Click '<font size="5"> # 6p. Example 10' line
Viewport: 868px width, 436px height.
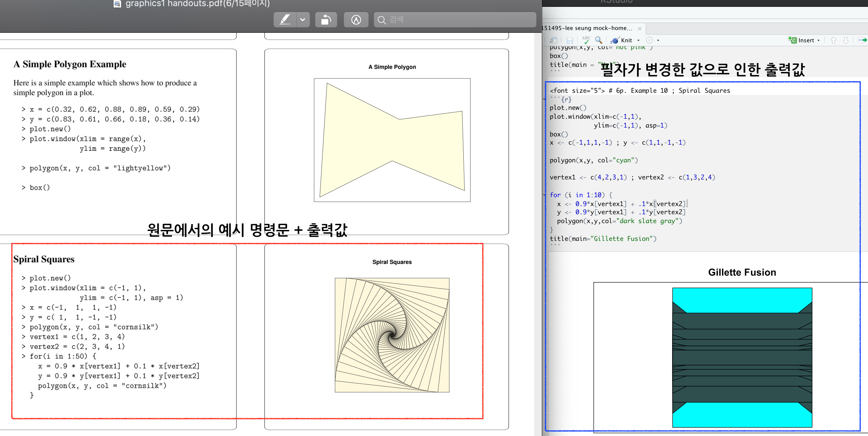point(640,91)
